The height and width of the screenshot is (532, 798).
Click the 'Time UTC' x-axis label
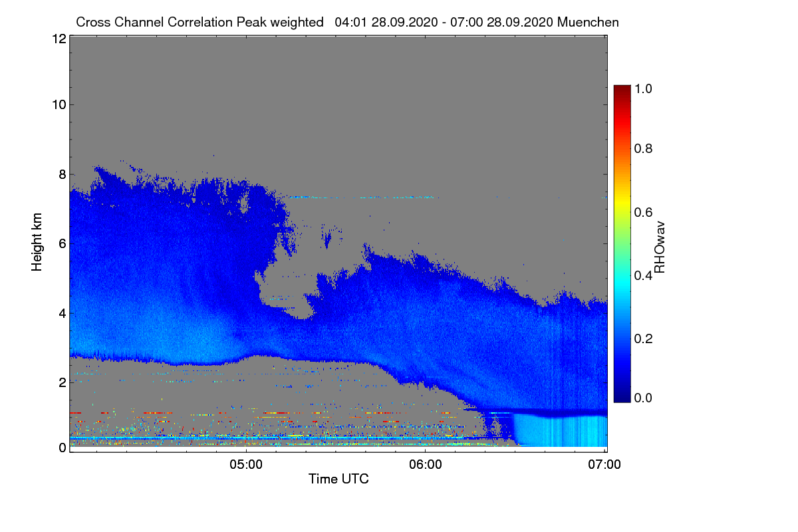(x=338, y=479)
